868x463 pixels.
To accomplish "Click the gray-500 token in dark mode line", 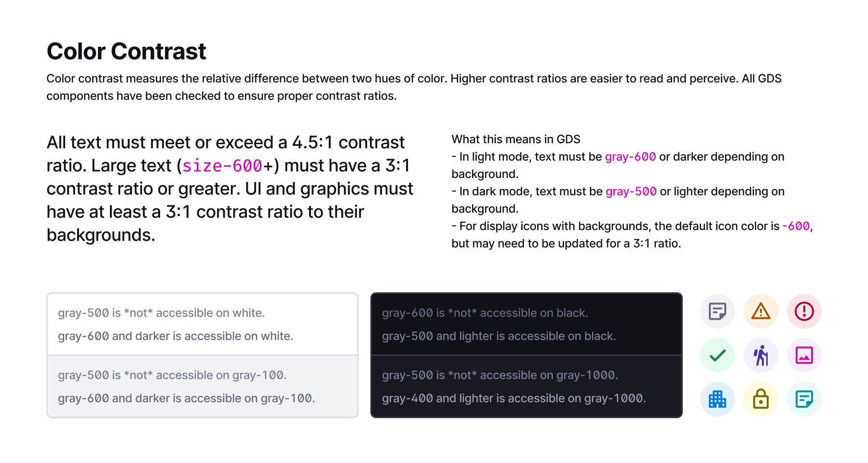I will point(631,191).
